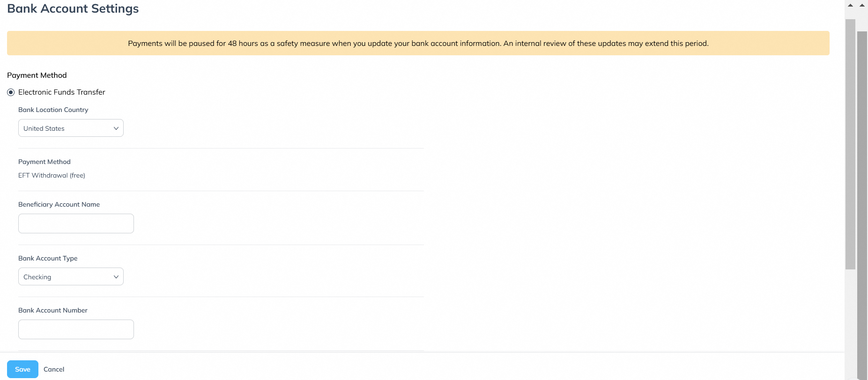The image size is (868, 380).
Task: Click the Payment Method label above EFT Withdrawal
Action: pyautogui.click(x=45, y=162)
